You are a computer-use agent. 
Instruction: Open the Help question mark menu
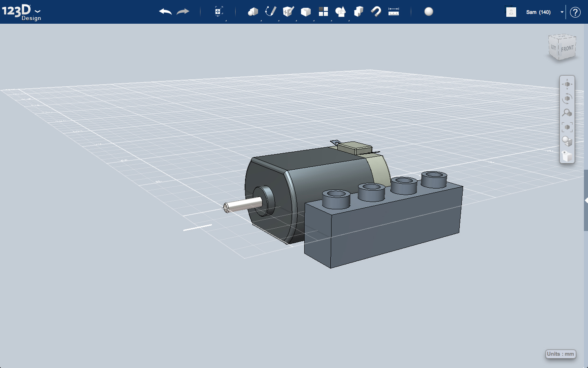point(575,12)
